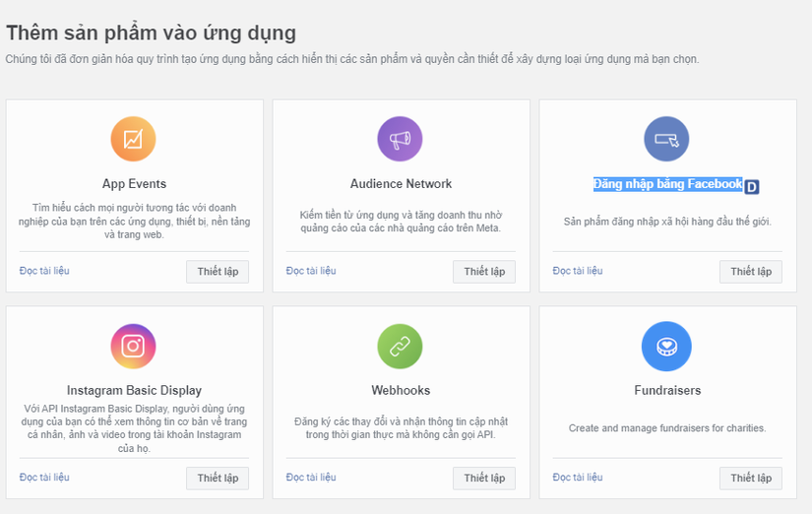
Task: Open Đọc tài liệu link for App Events
Action: 44,271
